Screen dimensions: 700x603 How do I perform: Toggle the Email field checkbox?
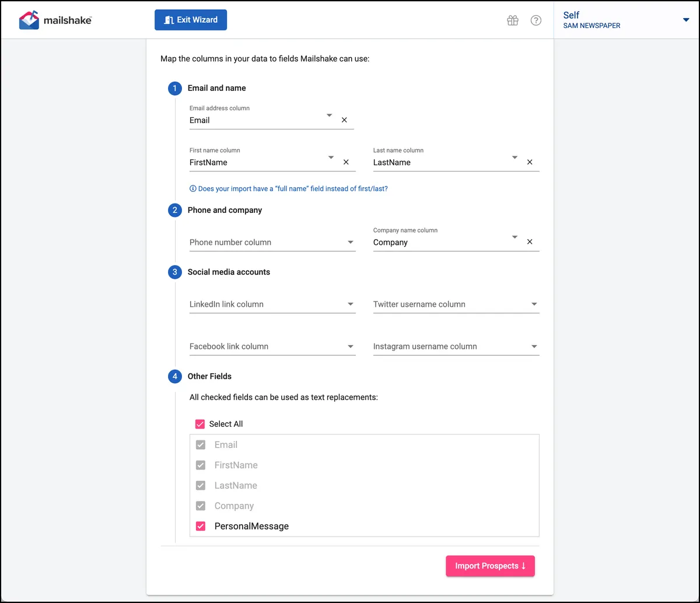click(201, 445)
